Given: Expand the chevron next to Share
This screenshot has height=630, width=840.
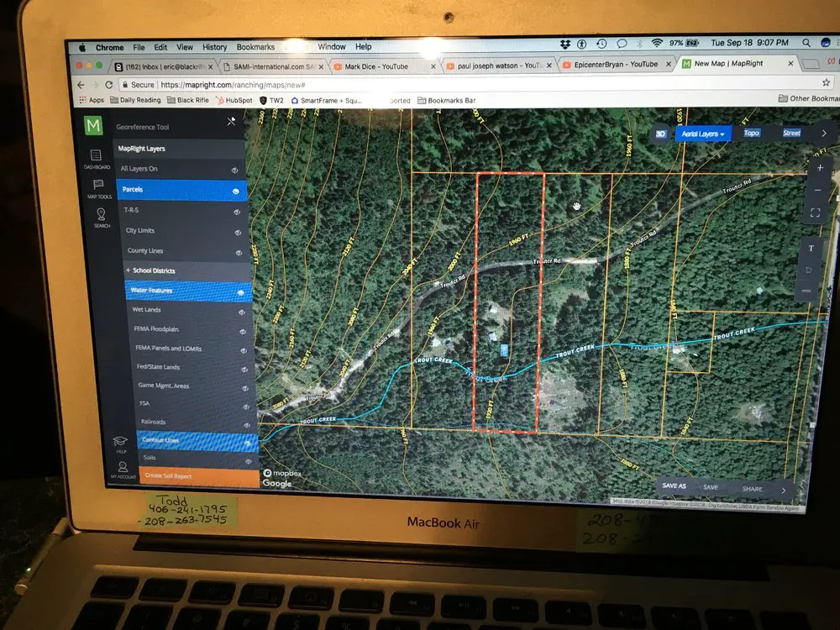Looking at the screenshot, I should click(783, 491).
